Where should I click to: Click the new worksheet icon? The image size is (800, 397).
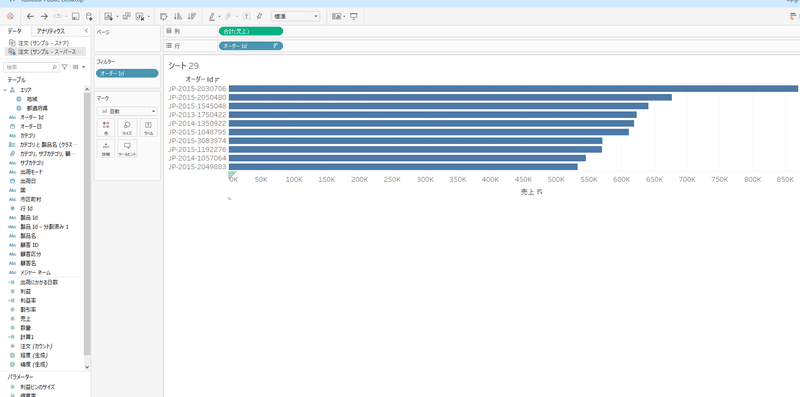(x=108, y=16)
